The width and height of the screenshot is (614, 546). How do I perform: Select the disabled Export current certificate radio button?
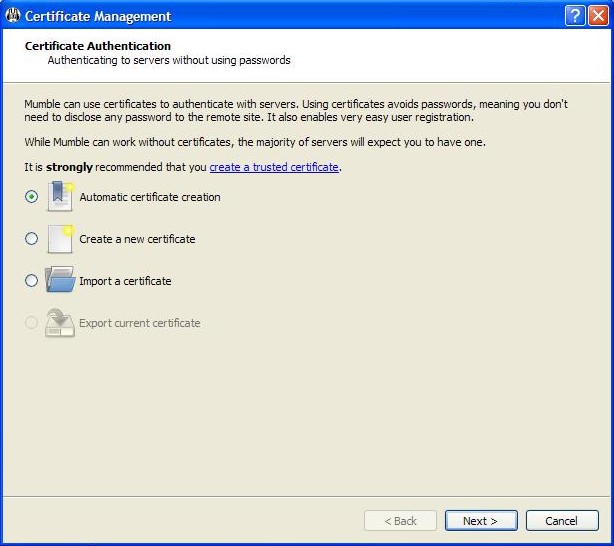[x=31, y=323]
